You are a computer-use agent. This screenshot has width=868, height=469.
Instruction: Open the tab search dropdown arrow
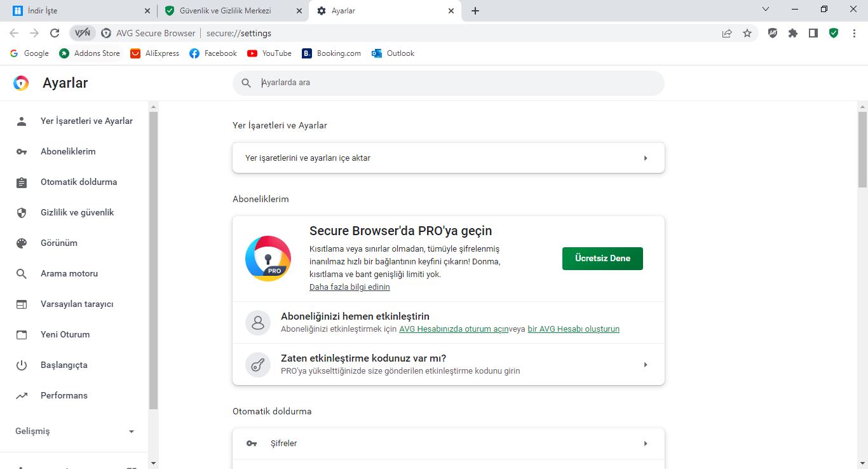click(765, 9)
